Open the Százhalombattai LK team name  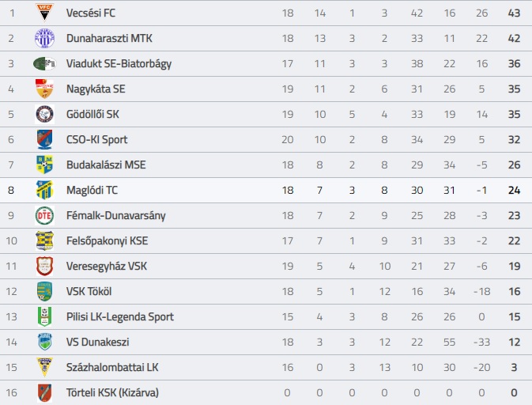(112, 367)
